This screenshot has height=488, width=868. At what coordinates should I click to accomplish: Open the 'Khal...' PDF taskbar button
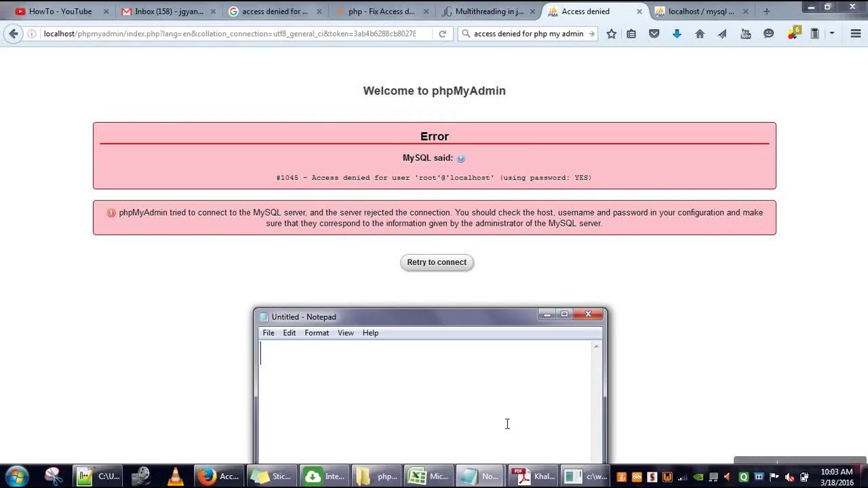pyautogui.click(x=533, y=476)
